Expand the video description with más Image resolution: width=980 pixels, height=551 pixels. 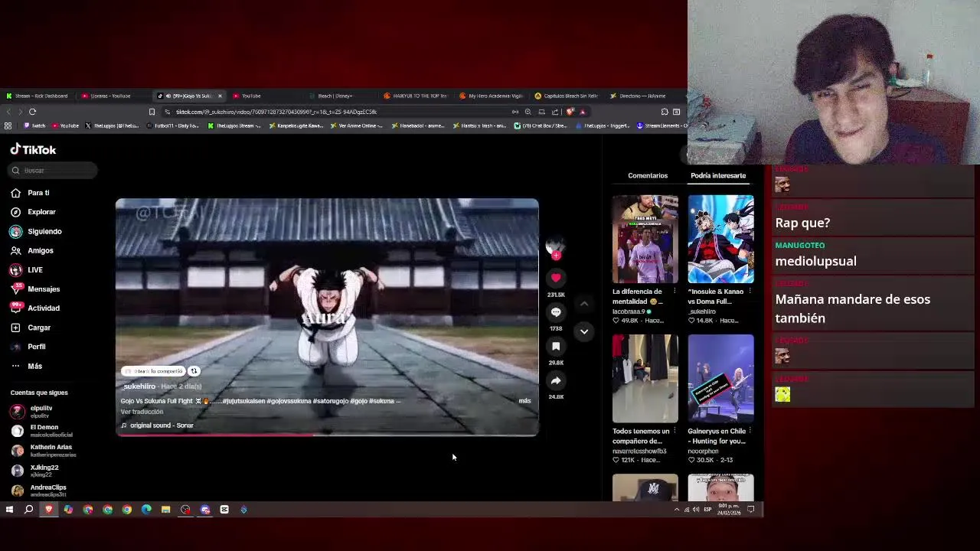(524, 401)
